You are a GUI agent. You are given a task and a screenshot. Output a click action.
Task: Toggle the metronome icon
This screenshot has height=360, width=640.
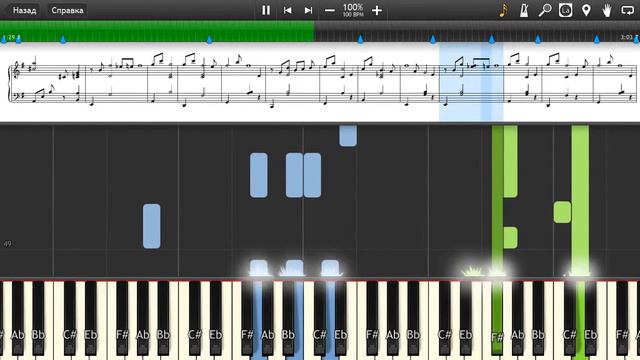tap(524, 10)
